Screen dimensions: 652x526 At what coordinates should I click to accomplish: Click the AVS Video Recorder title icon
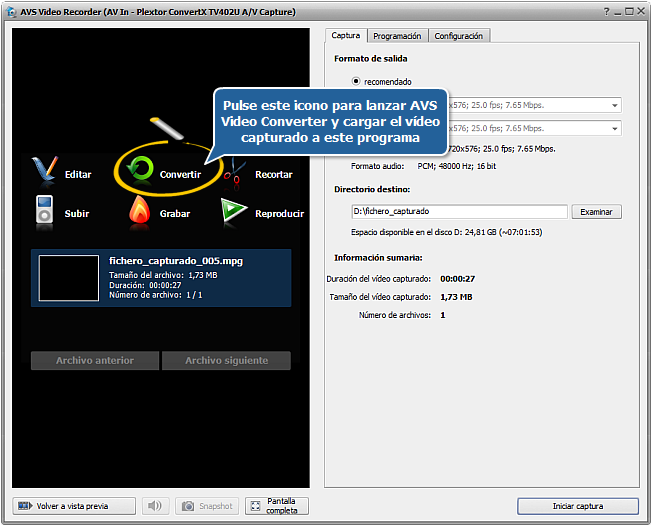pos(12,12)
